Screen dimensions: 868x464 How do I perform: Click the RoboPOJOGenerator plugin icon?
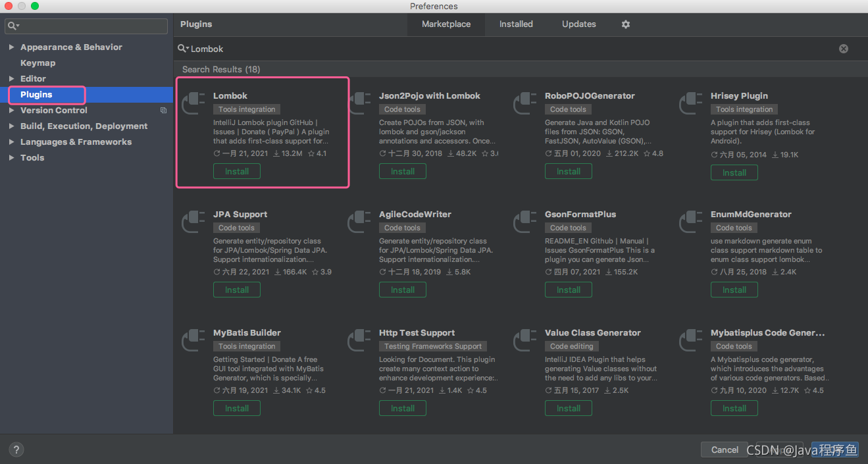[525, 104]
